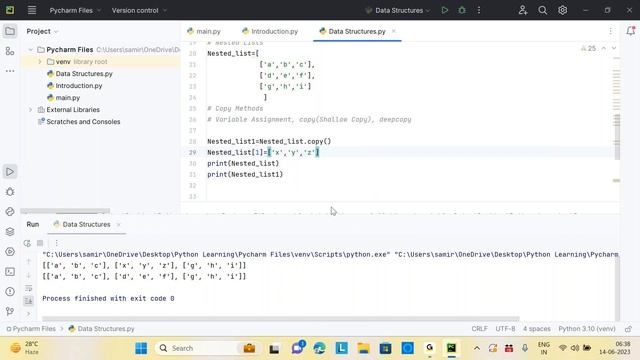Open Data Structures.py in project tree
This screenshot has width=640, height=360.
point(84,74)
